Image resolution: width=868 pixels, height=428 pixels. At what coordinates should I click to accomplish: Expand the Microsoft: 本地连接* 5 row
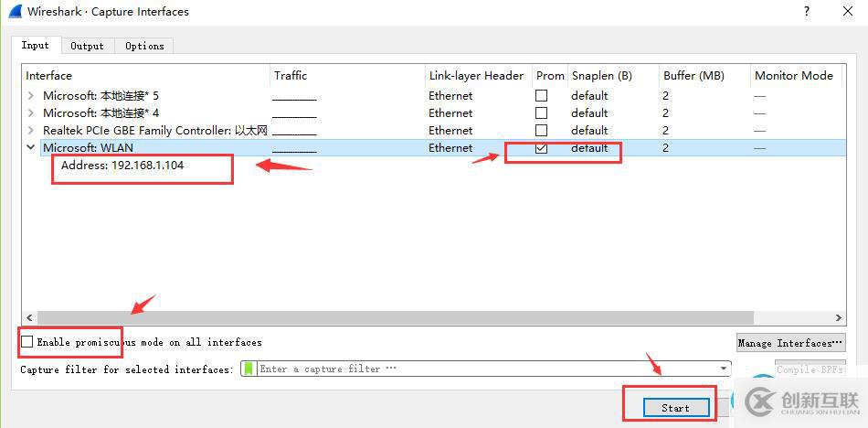30,96
